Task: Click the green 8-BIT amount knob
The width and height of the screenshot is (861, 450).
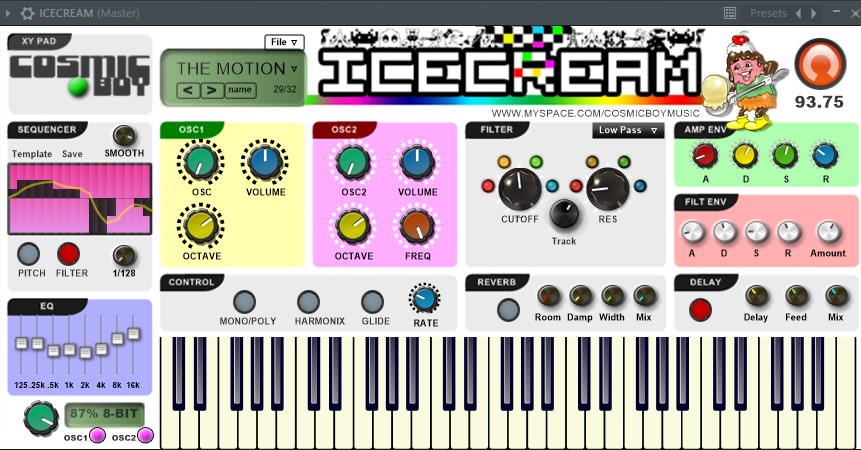Action: 41,419
